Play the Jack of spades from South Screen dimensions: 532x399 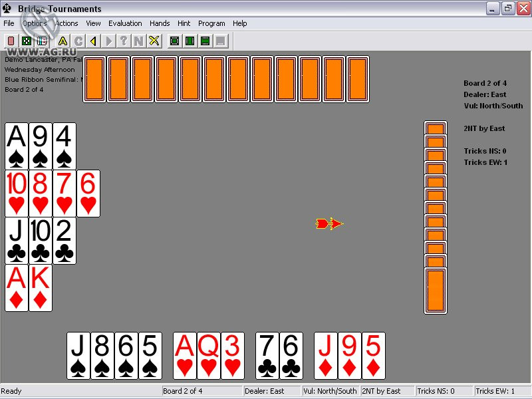click(x=78, y=356)
